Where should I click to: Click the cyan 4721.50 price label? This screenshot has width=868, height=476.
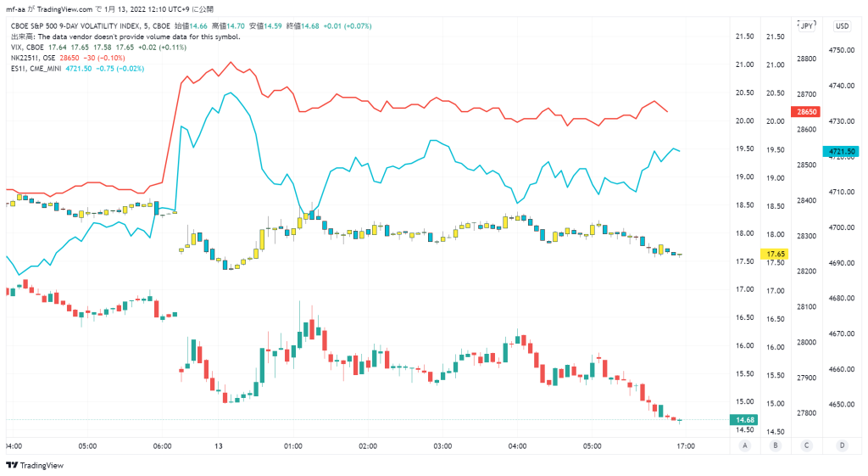841,151
